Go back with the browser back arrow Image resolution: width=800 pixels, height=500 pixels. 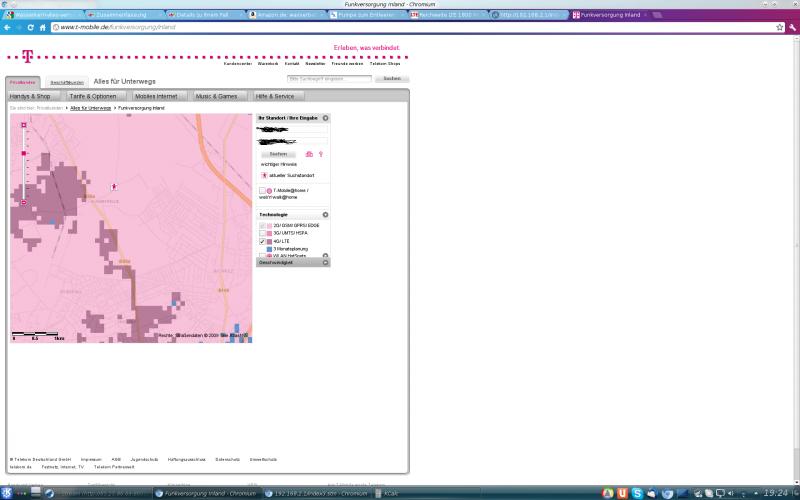(7, 28)
